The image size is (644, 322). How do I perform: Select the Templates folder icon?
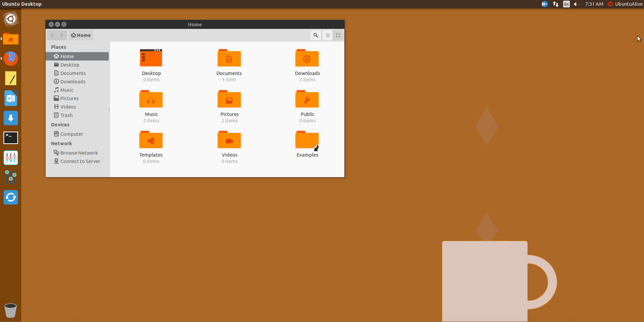[x=151, y=140]
